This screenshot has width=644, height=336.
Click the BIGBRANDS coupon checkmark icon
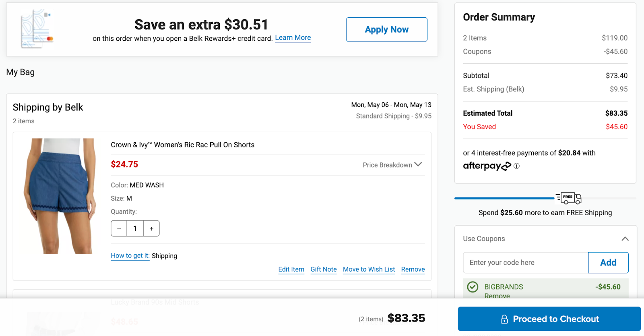(x=473, y=287)
